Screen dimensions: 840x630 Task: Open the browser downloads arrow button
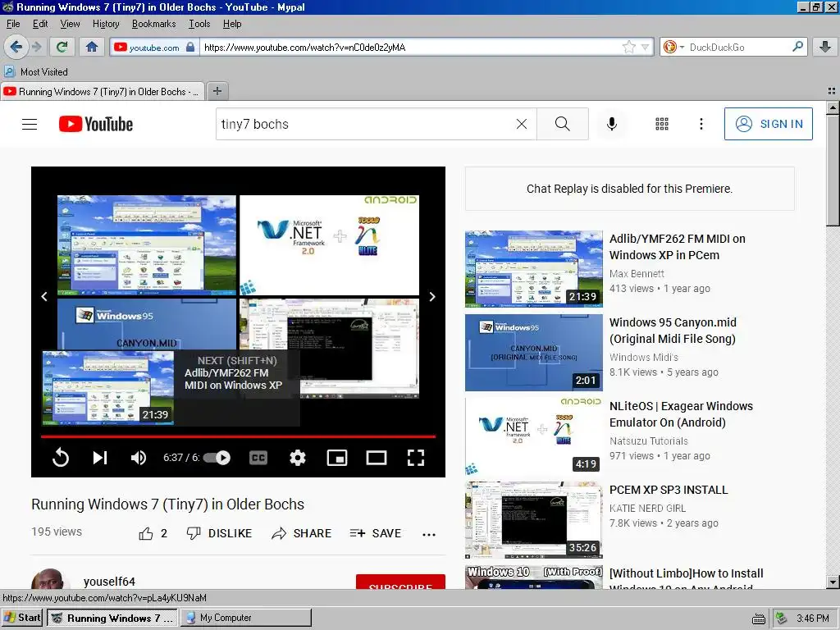825,47
